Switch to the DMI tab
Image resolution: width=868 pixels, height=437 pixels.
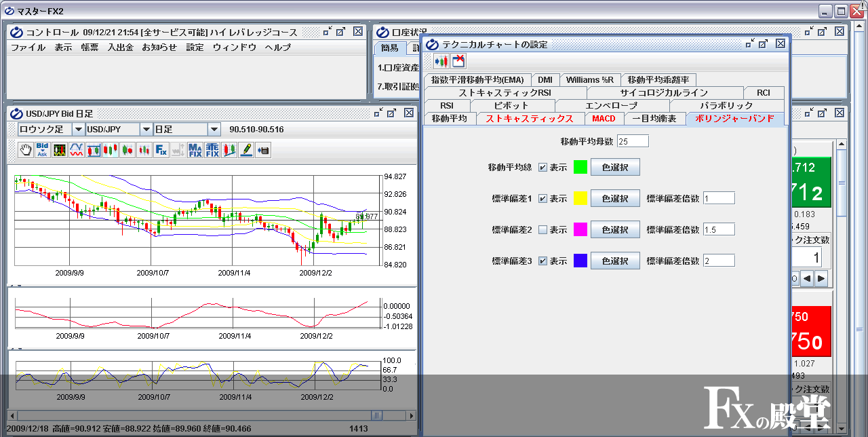(545, 80)
